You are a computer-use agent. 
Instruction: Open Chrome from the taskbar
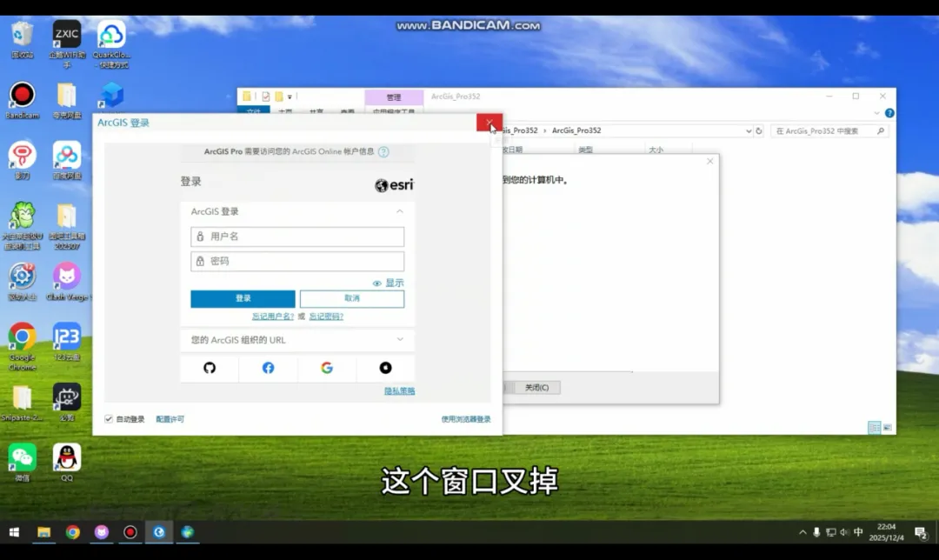pos(72,532)
